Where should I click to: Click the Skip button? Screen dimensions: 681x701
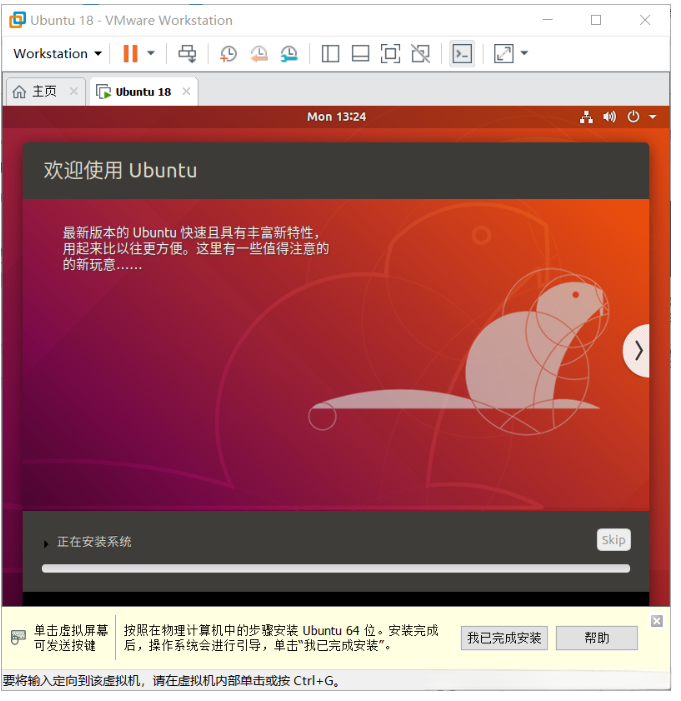pyautogui.click(x=613, y=540)
